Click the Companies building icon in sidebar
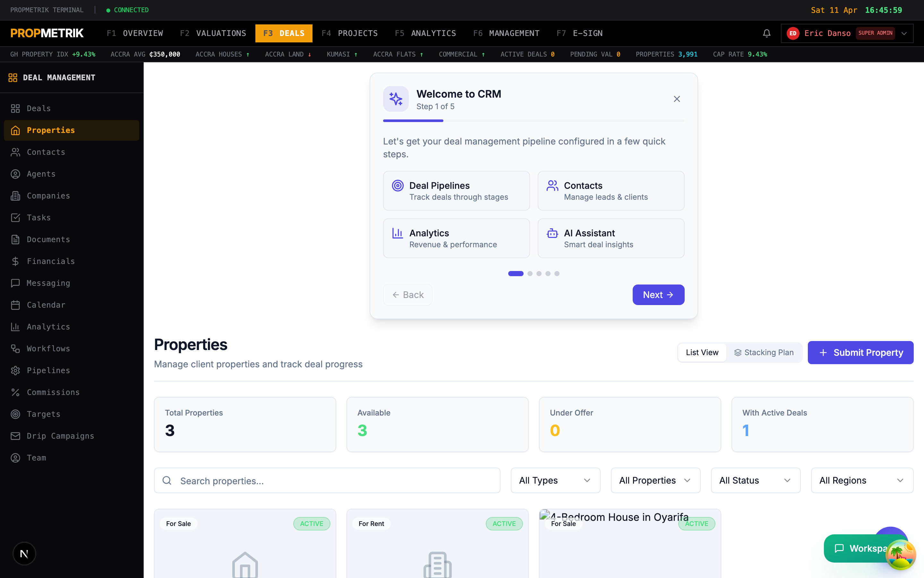This screenshot has width=924, height=578. pos(15,196)
